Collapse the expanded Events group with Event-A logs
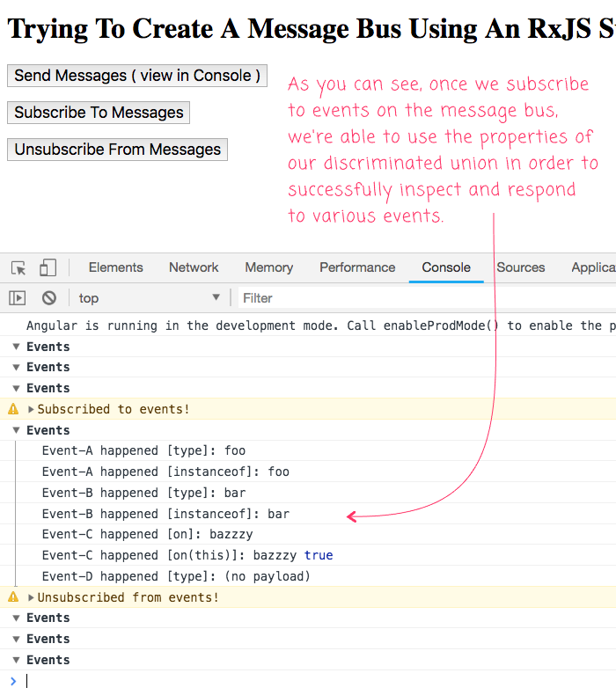The image size is (616, 695). click(x=17, y=430)
